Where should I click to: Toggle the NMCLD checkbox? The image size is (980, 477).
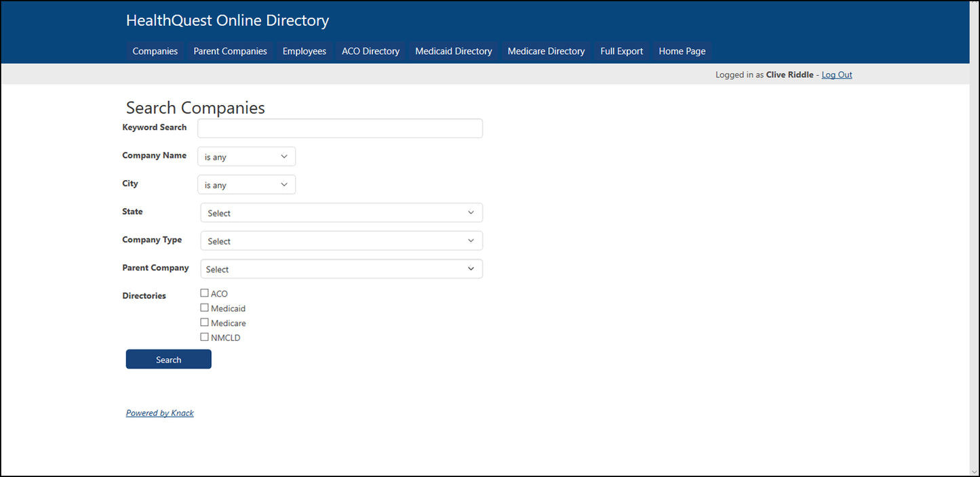point(204,337)
